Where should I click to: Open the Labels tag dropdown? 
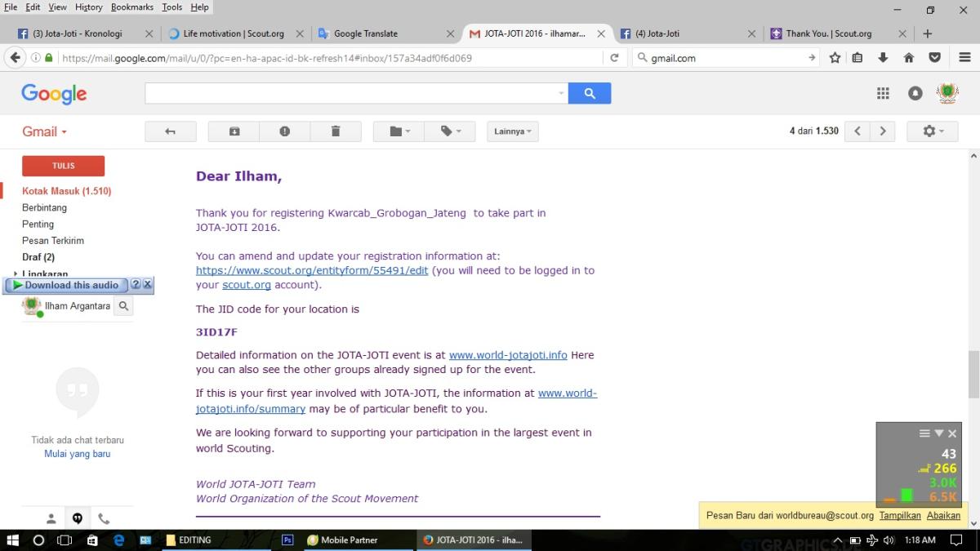[450, 131]
